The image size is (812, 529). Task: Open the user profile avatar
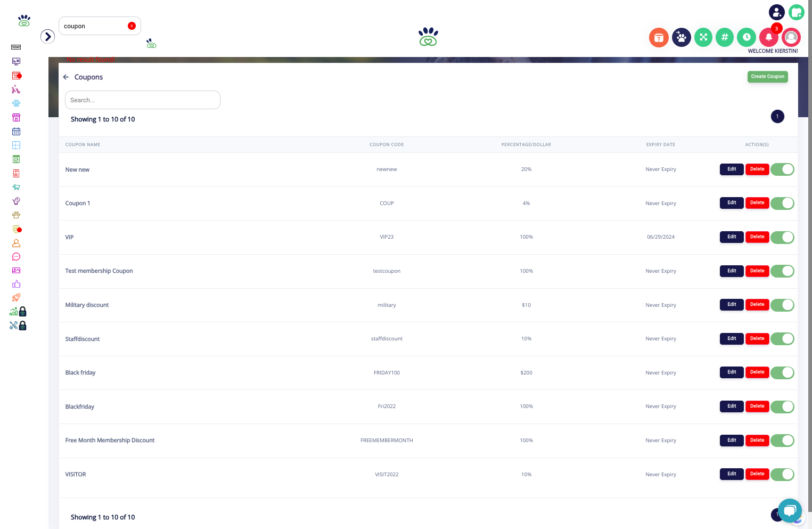[x=791, y=37]
